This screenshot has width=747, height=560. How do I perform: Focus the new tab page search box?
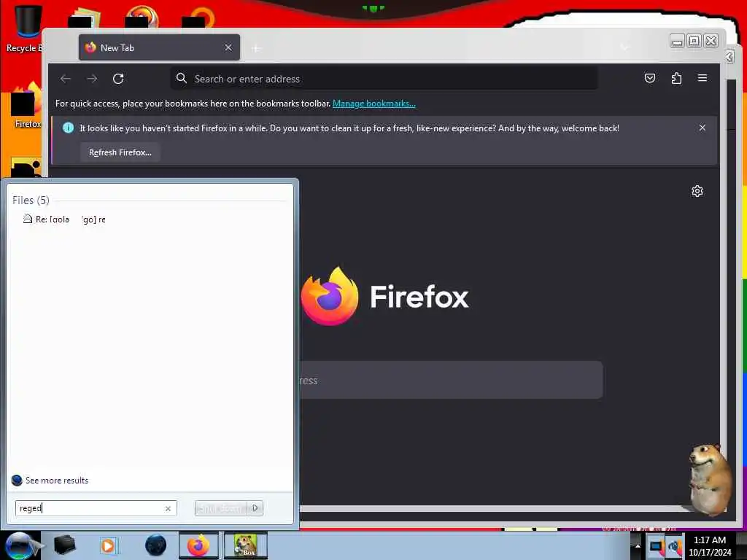tap(450, 380)
